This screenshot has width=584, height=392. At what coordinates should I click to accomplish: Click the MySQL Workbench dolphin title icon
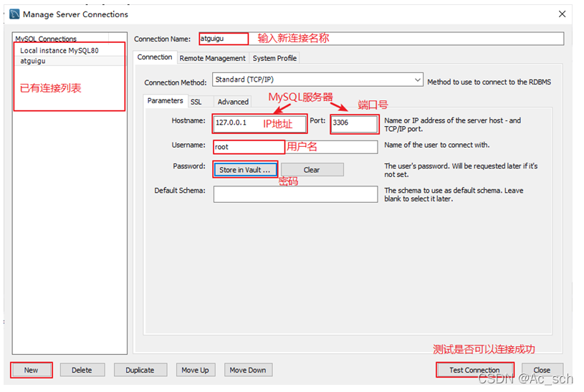coord(14,14)
